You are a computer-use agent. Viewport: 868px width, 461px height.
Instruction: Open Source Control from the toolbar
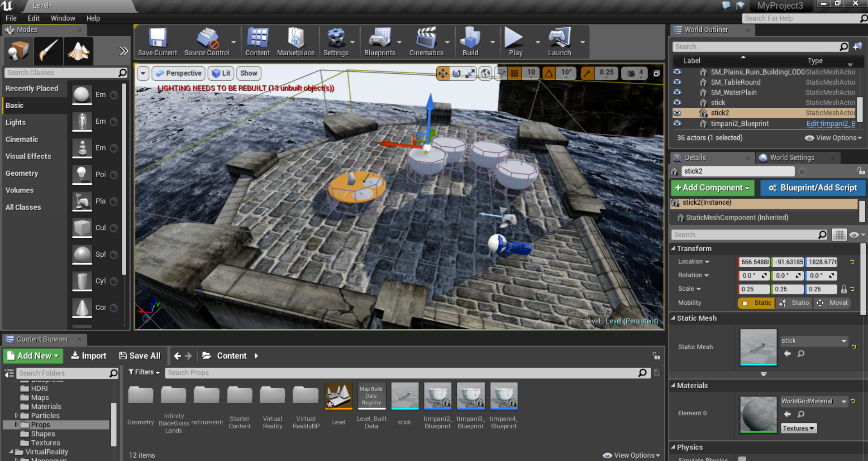207,42
